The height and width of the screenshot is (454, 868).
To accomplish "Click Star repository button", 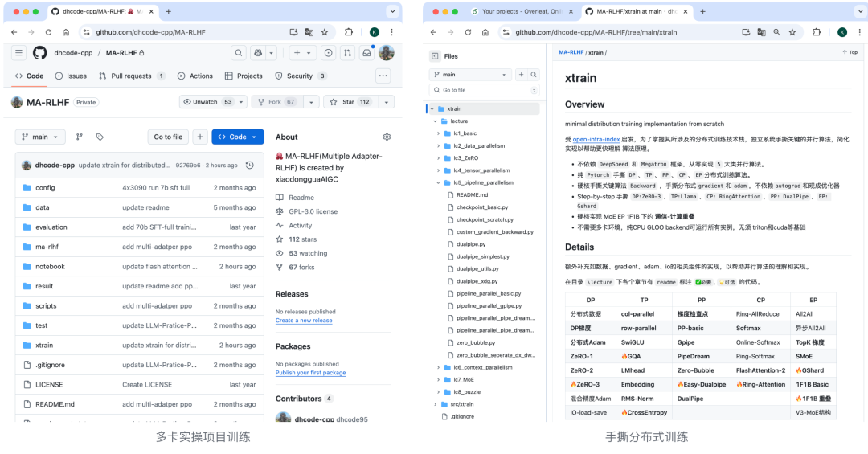I will point(350,102).
